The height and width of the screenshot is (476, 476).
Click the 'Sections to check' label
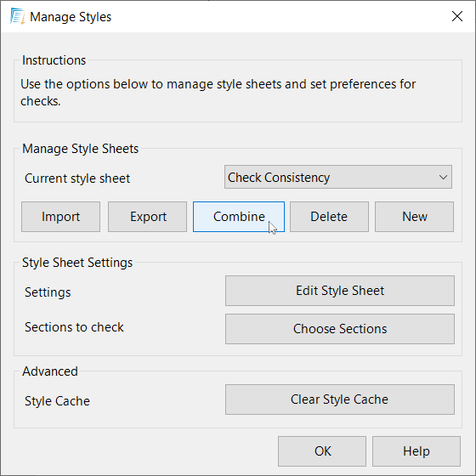(x=75, y=327)
